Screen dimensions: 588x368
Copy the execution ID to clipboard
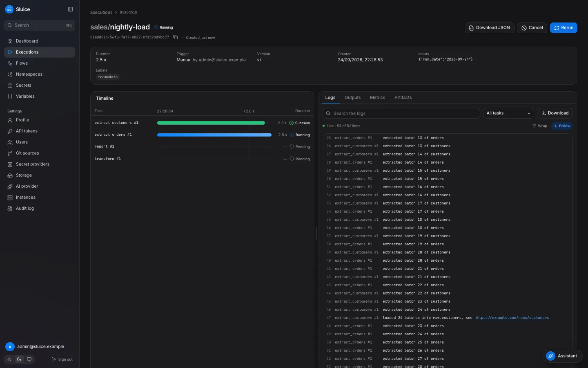click(176, 37)
